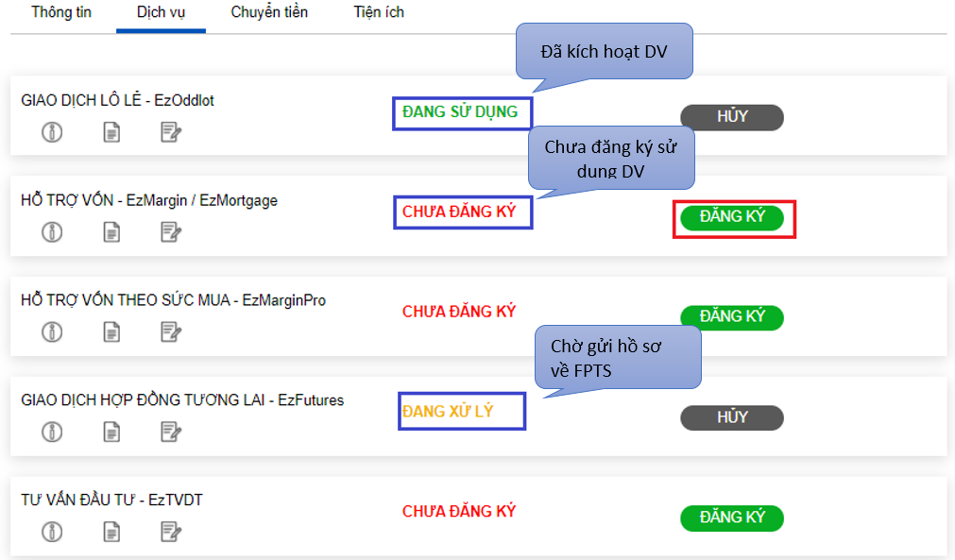Select the Tiện ích tab
The image size is (955, 560).
tap(379, 12)
